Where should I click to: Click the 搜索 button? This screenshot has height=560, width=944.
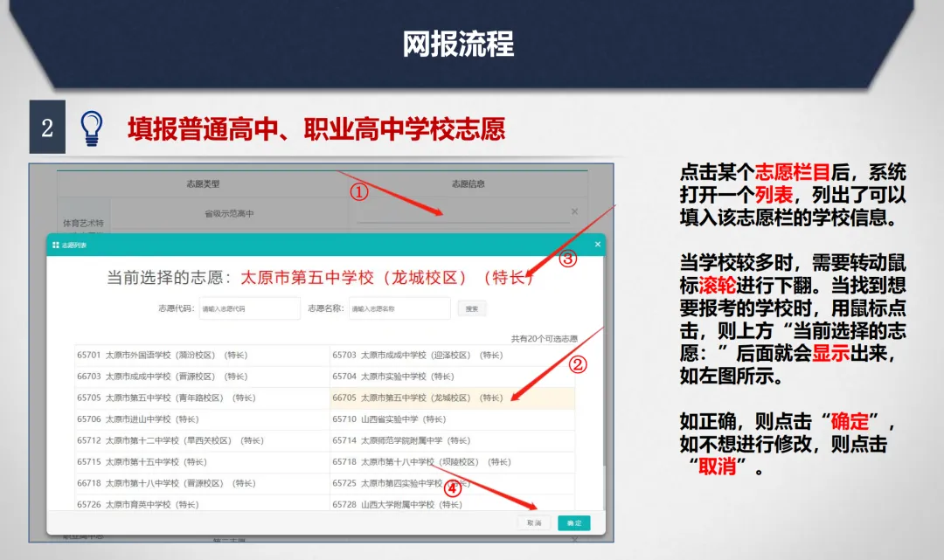click(471, 308)
